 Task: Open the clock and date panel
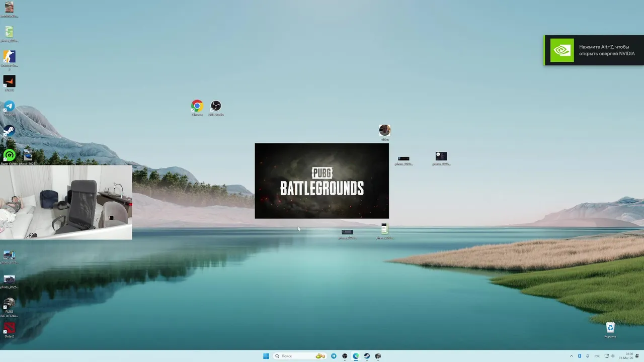[x=627, y=356]
